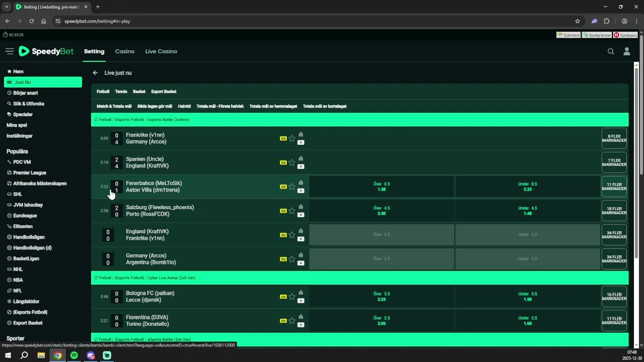
Task: Open Spelgränser in the top bar
Action: click(597, 35)
